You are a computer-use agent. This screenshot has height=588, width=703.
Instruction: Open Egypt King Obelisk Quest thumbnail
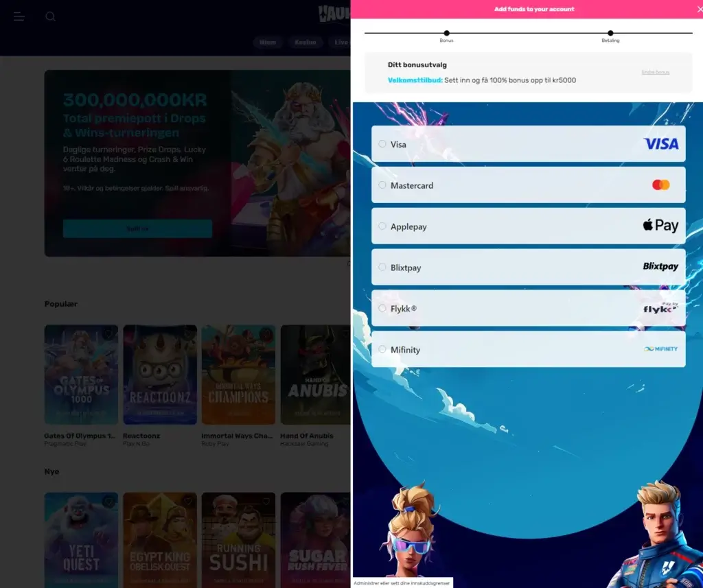pos(160,540)
